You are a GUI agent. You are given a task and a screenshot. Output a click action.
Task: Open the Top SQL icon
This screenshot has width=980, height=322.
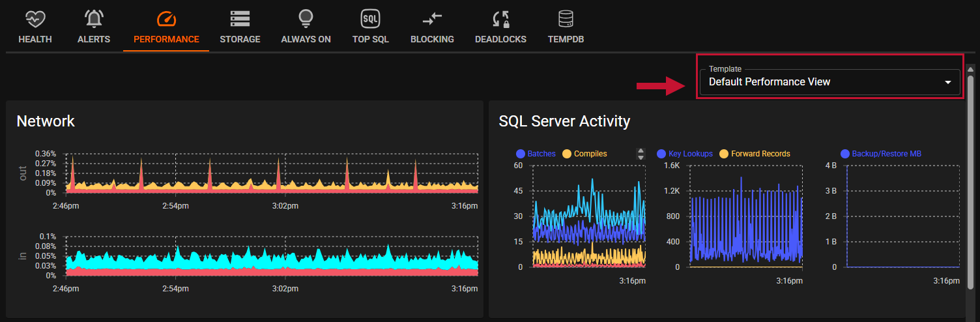370,18
